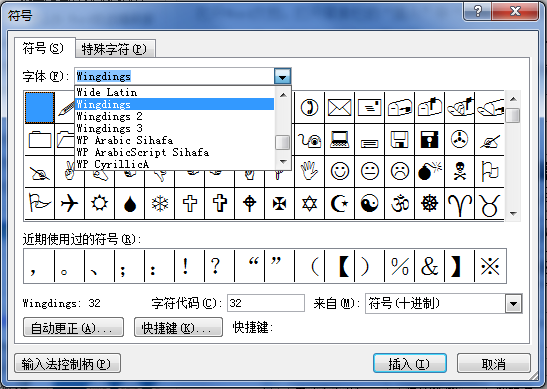Screen dimensions: 547x389
Task: Pick recently used ※ reference mark
Action: (490, 266)
